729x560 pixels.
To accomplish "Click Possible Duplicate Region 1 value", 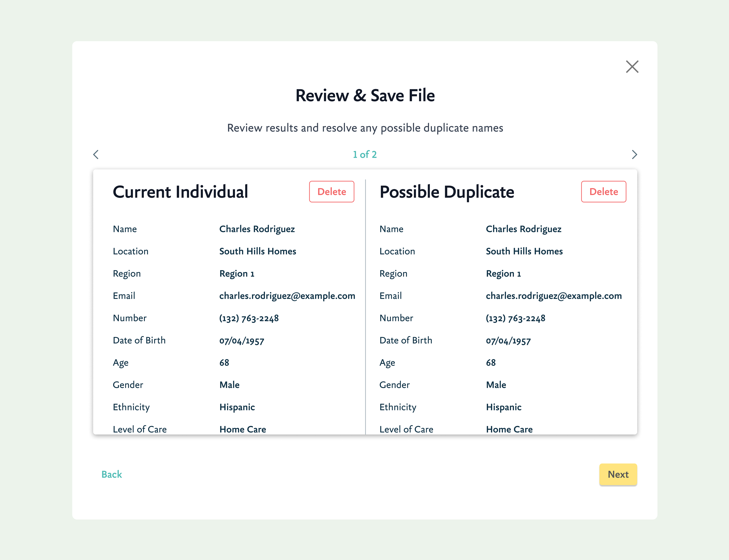I will (x=503, y=274).
